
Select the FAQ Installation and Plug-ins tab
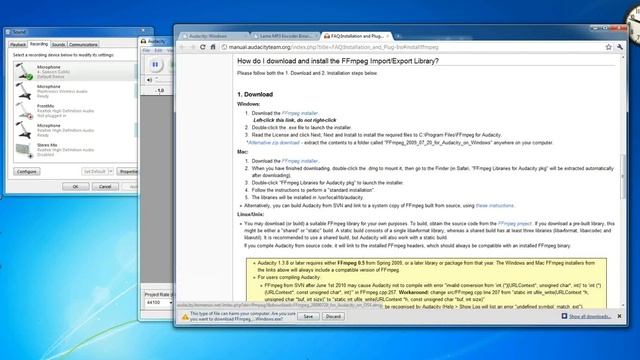pos(356,36)
